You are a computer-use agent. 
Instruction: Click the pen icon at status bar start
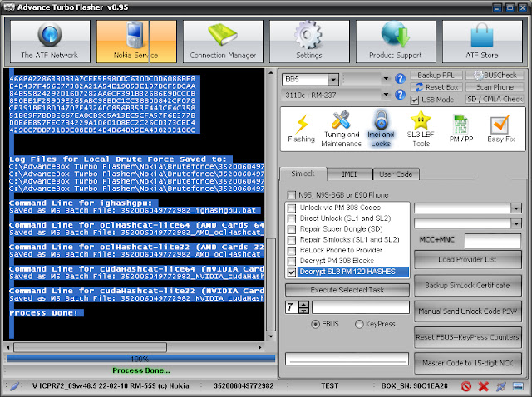pos(14,386)
